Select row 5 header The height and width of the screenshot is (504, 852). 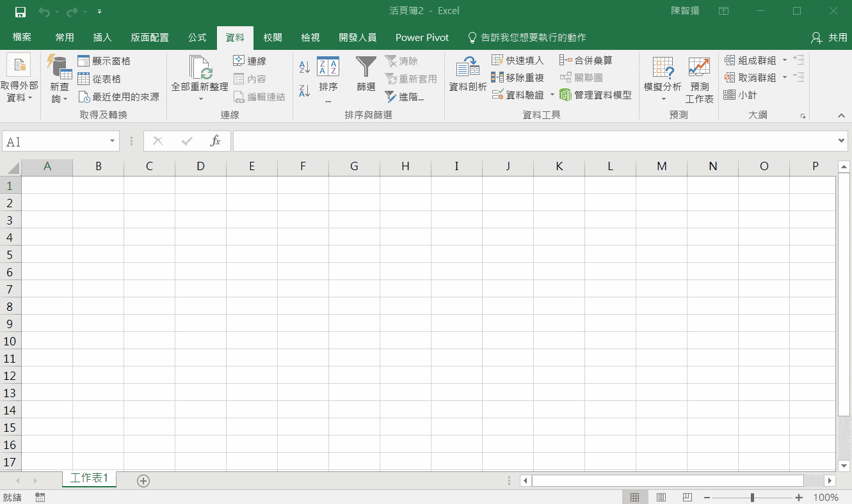(x=10, y=255)
